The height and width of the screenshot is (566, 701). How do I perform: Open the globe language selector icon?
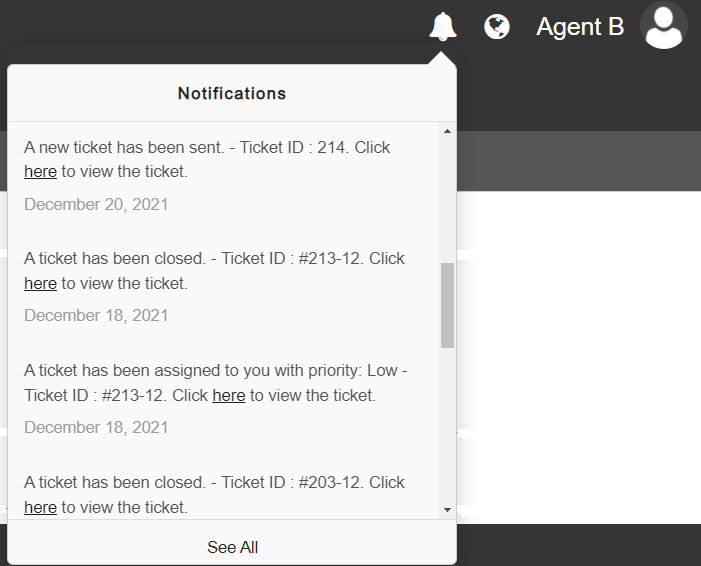tap(496, 27)
